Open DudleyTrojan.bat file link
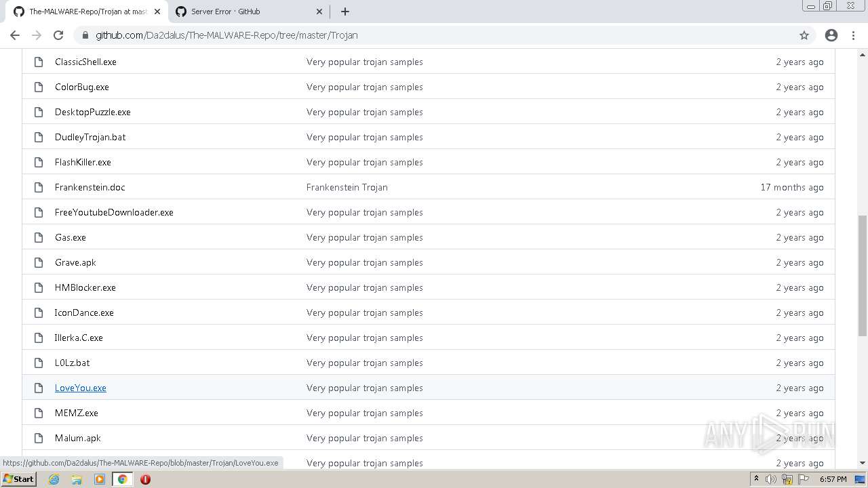Image resolution: width=868 pixels, height=488 pixels. pos(90,137)
